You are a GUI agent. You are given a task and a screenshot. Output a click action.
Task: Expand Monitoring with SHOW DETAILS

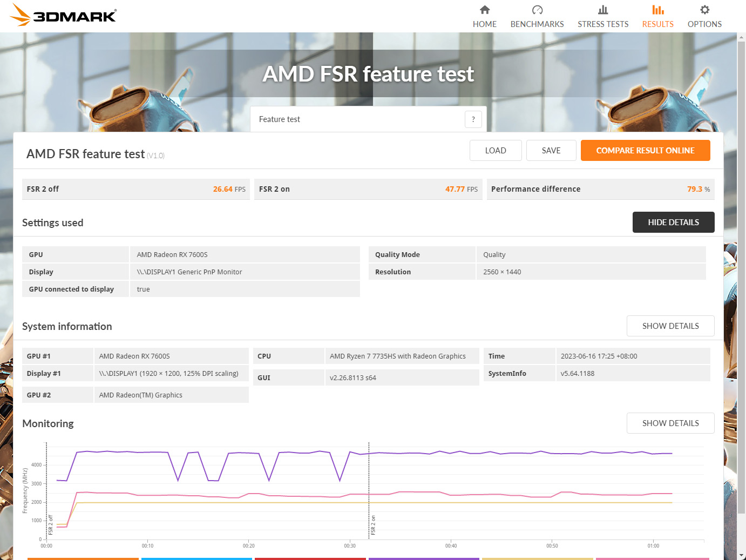point(670,423)
